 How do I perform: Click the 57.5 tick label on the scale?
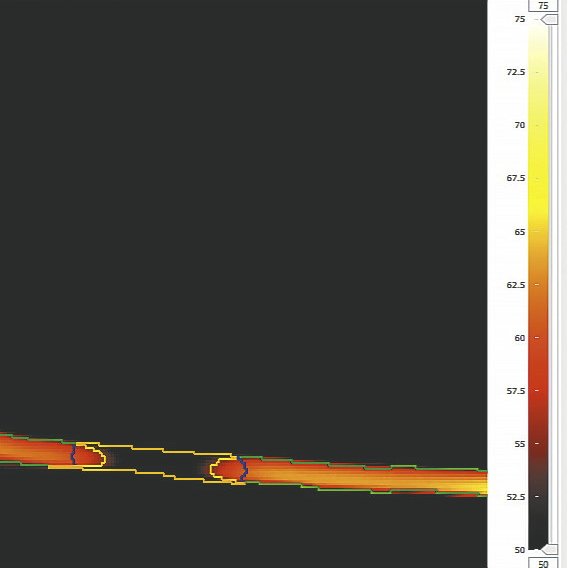tap(516, 391)
